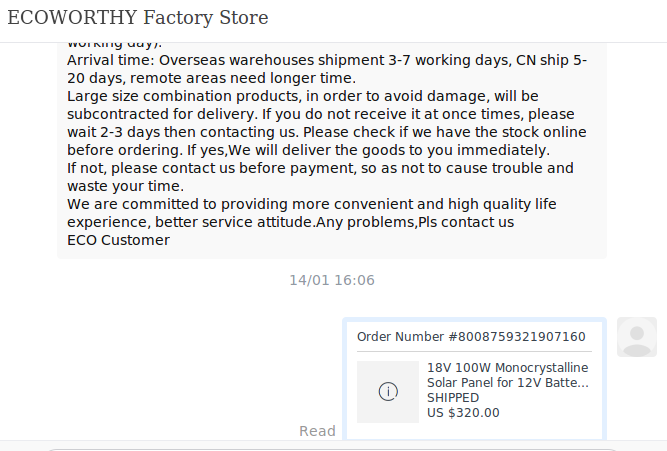
Task: Click the 'If not, please contact us' line
Action: point(320,168)
